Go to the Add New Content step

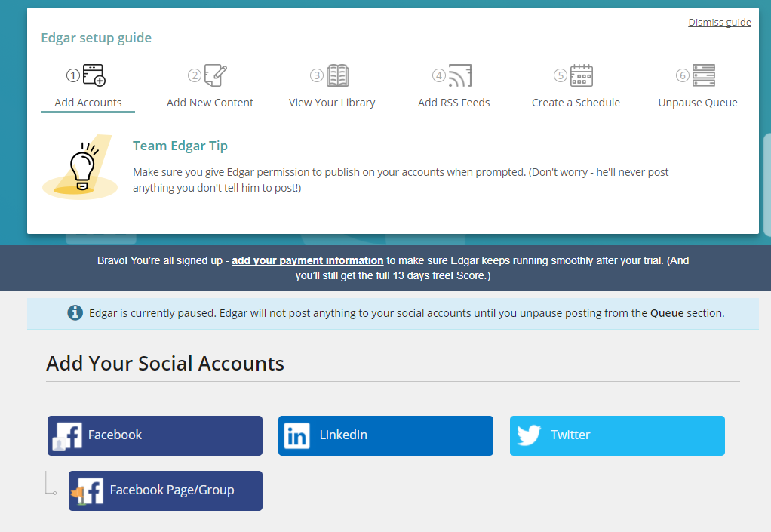click(210, 88)
